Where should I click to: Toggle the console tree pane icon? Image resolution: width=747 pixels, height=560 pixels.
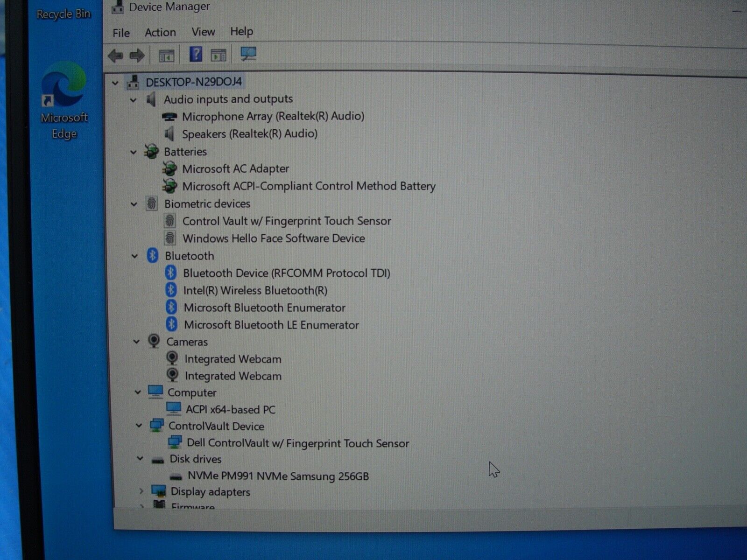(x=166, y=56)
